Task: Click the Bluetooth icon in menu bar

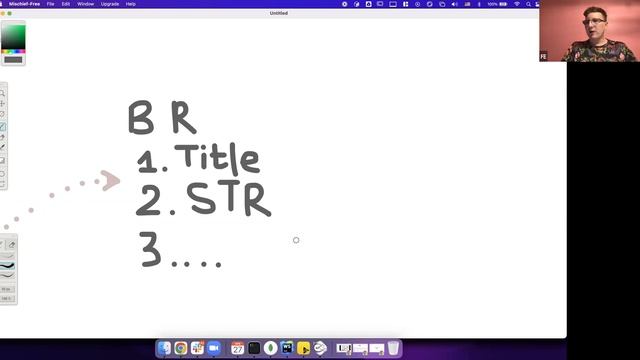Action: (x=479, y=4)
